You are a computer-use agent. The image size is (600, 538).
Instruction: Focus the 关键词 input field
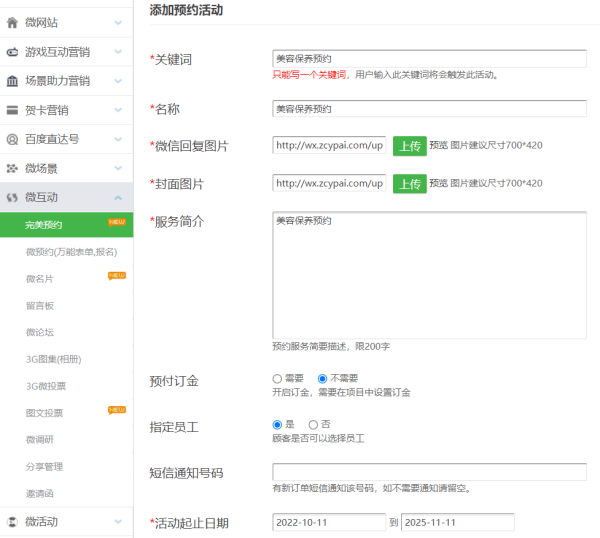click(429, 59)
